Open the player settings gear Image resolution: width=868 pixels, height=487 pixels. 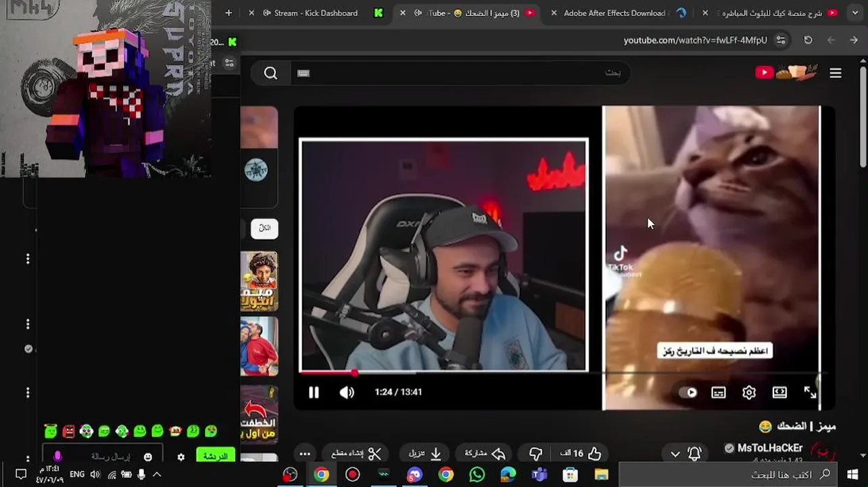(749, 392)
